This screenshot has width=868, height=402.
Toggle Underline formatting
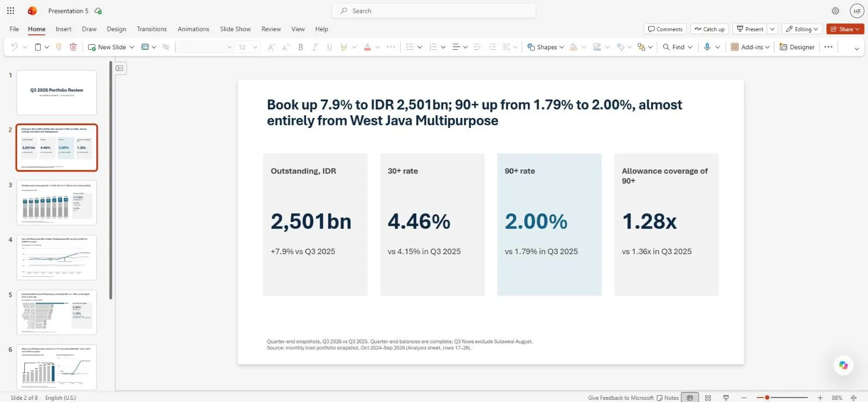tap(329, 47)
